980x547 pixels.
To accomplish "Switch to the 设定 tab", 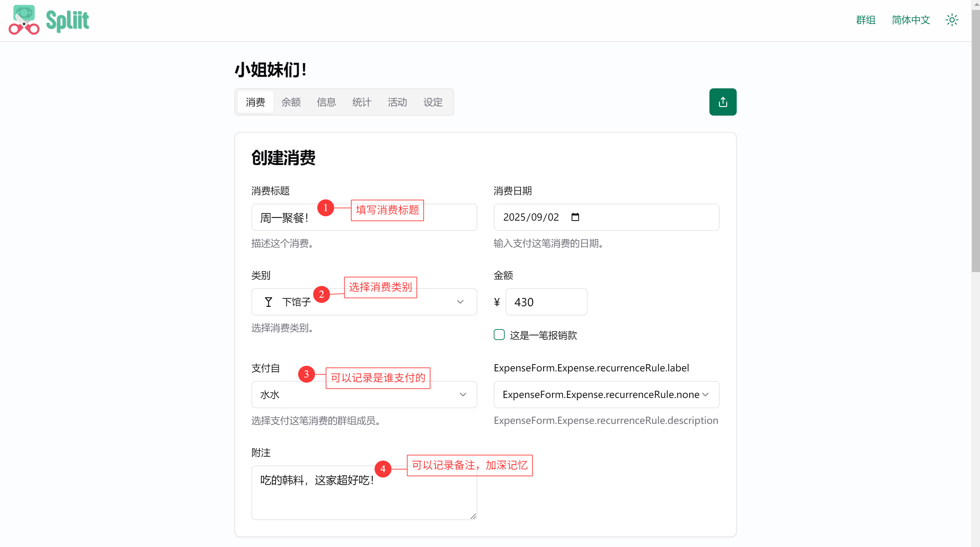I will click(x=433, y=102).
